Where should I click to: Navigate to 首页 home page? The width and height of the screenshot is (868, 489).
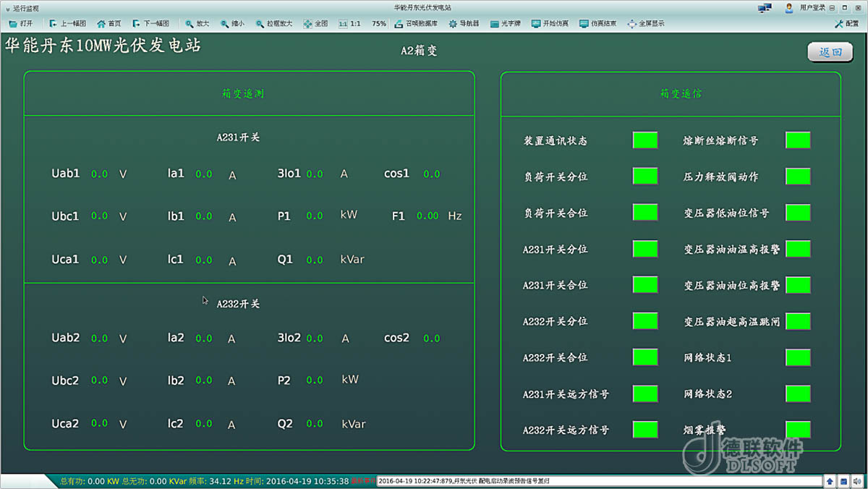(x=109, y=24)
